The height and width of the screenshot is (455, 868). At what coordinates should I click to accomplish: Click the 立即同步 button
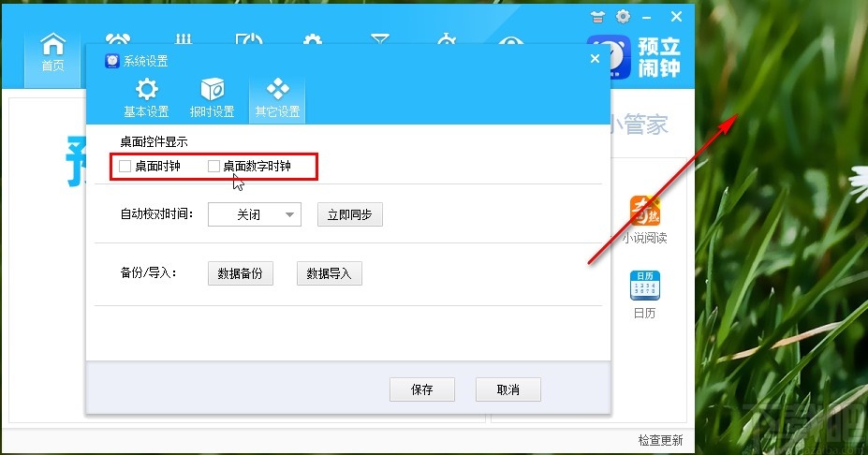(x=350, y=214)
